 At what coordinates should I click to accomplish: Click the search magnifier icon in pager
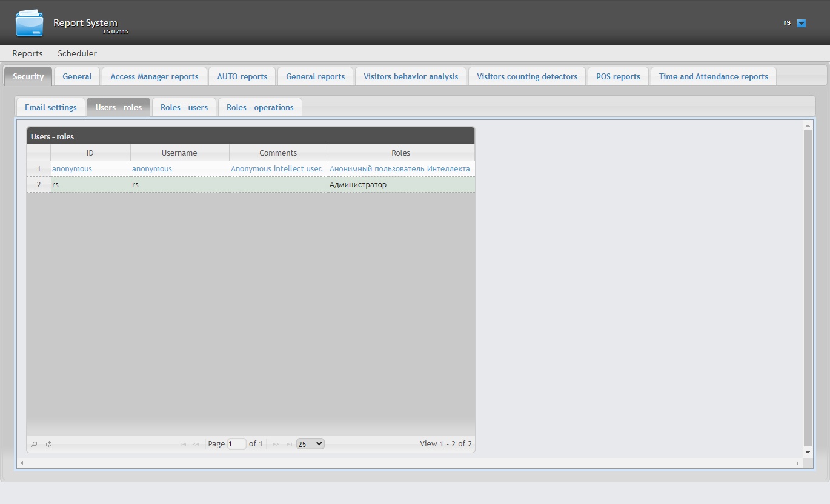click(x=34, y=444)
